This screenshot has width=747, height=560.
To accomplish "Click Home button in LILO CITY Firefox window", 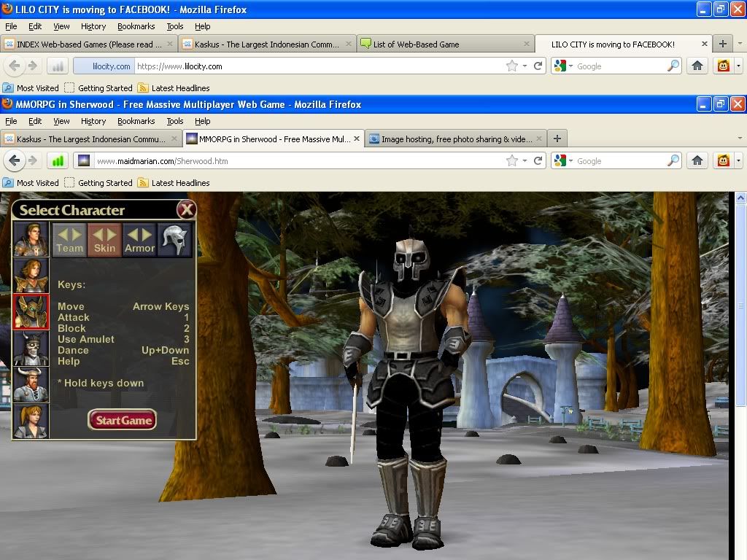I will pyautogui.click(x=697, y=66).
